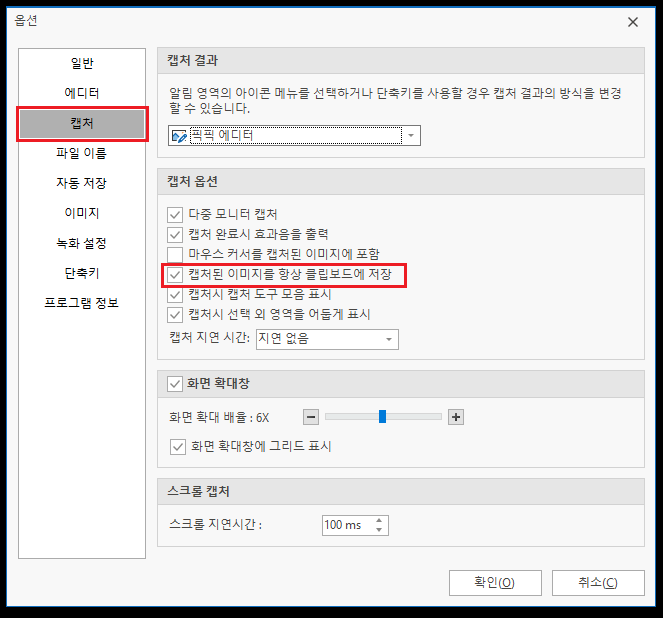
Task: Confirm settings with 확인(O) button
Action: coord(495,583)
